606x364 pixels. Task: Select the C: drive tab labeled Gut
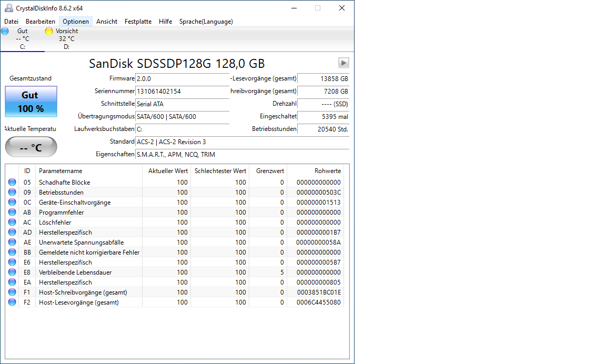pyautogui.click(x=23, y=38)
